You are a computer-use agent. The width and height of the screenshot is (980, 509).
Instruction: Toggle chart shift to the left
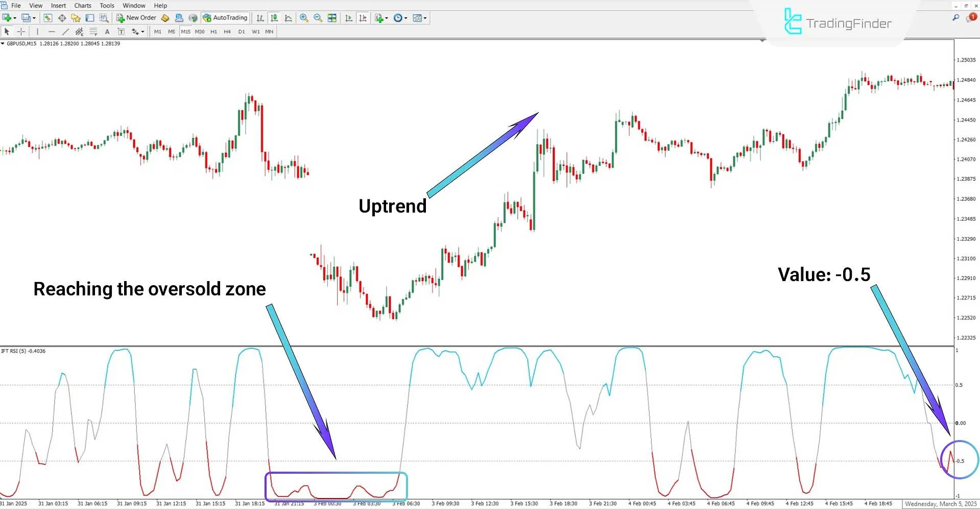coord(363,17)
